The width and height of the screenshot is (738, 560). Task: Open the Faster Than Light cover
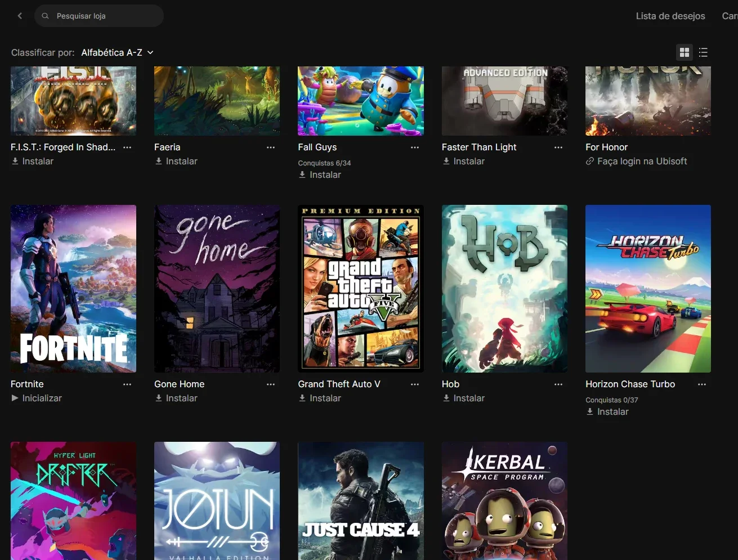pyautogui.click(x=504, y=101)
